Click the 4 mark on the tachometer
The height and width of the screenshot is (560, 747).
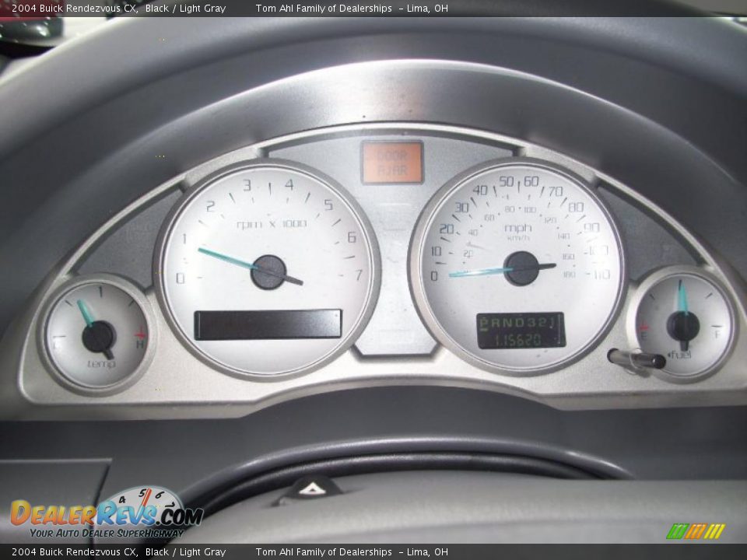pos(289,185)
